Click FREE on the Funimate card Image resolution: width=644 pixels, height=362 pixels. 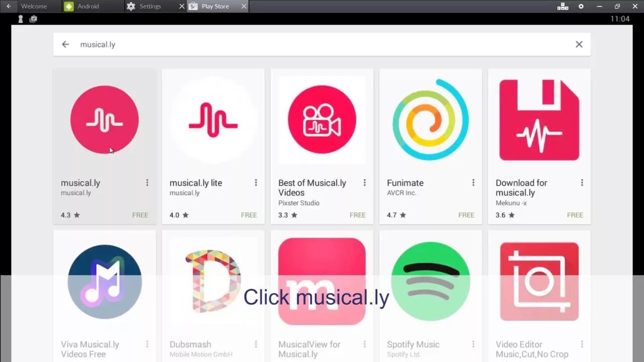point(466,215)
